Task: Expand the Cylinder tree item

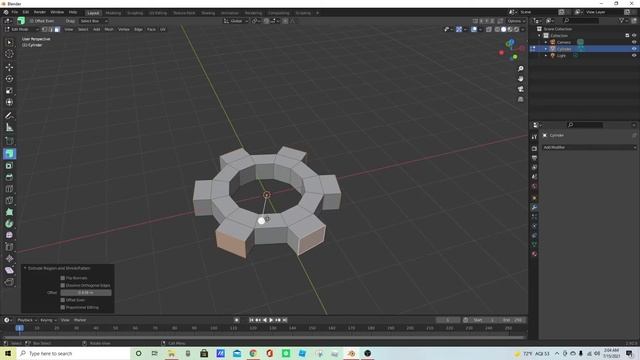Action: [x=546, y=49]
